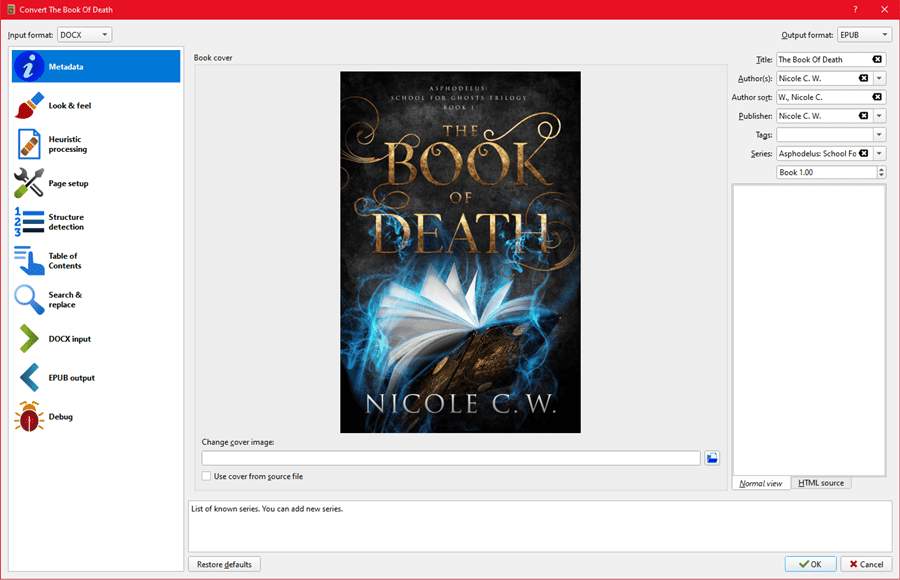The image size is (900, 580).
Task: Increase the series Book number
Action: point(882,169)
